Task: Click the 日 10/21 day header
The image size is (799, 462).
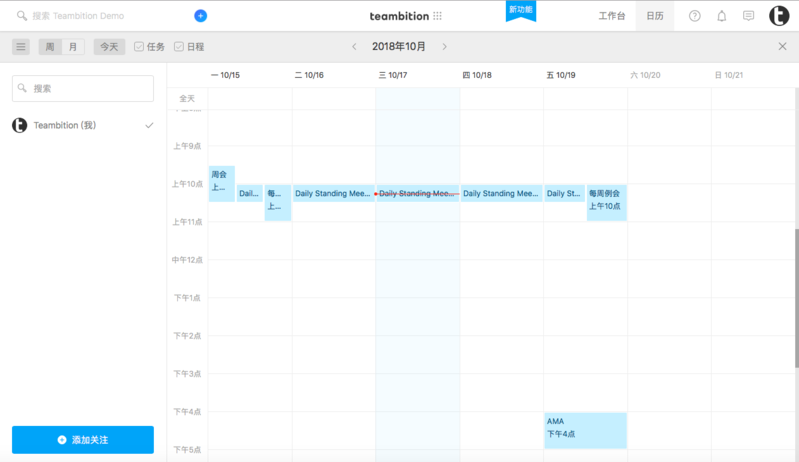Action: 729,75
